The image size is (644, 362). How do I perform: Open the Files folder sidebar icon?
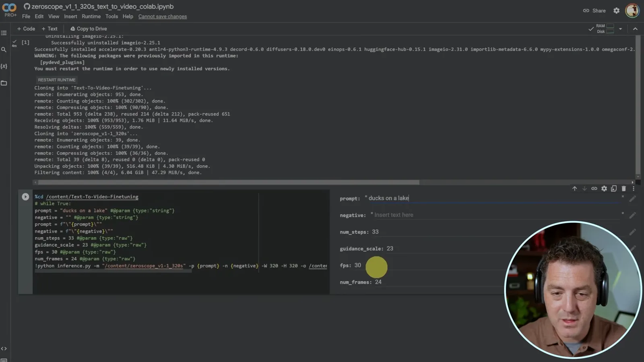tap(4, 83)
